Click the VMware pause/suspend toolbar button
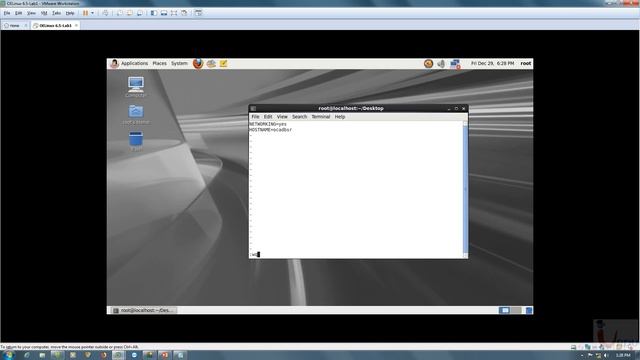 [x=85, y=13]
